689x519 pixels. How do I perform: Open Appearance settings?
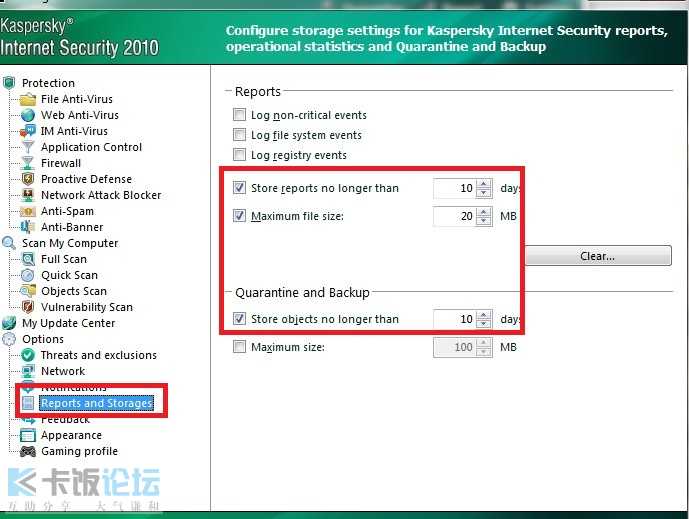tap(71, 436)
